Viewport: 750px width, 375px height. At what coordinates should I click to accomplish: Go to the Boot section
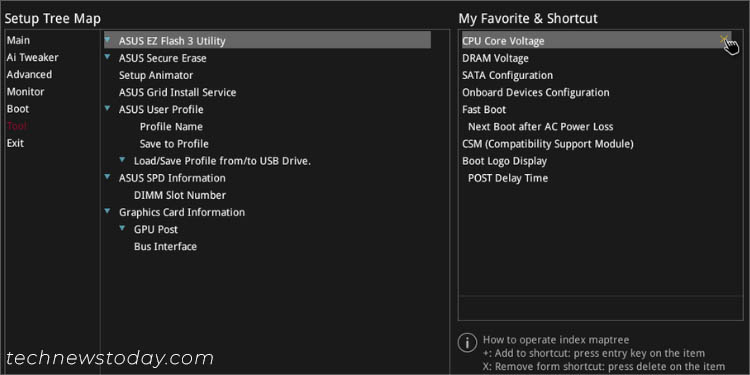(x=18, y=109)
